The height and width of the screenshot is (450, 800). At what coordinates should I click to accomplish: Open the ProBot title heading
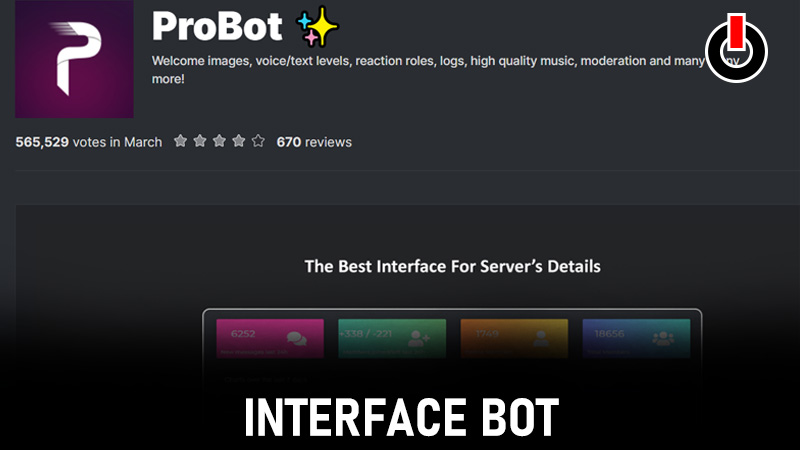217,27
